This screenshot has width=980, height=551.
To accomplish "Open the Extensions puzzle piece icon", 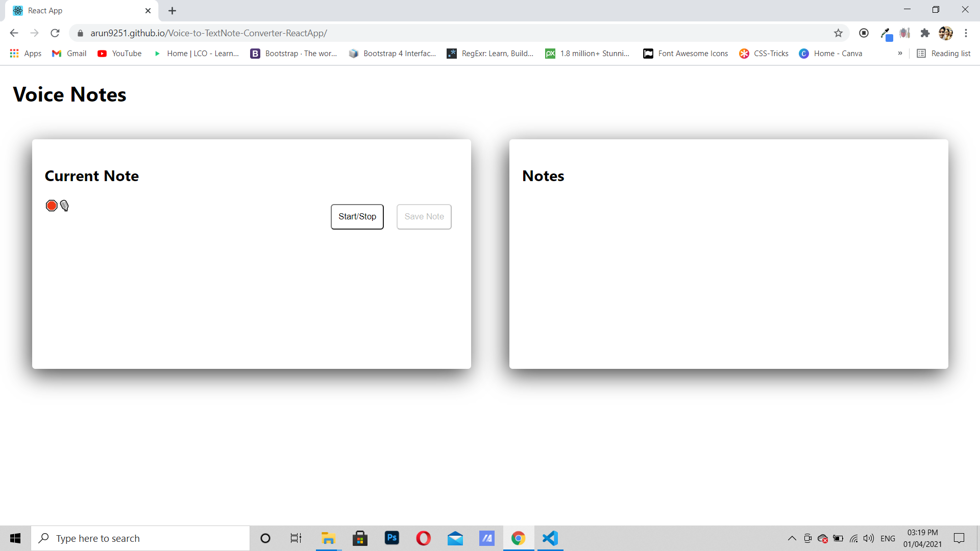I will (925, 33).
